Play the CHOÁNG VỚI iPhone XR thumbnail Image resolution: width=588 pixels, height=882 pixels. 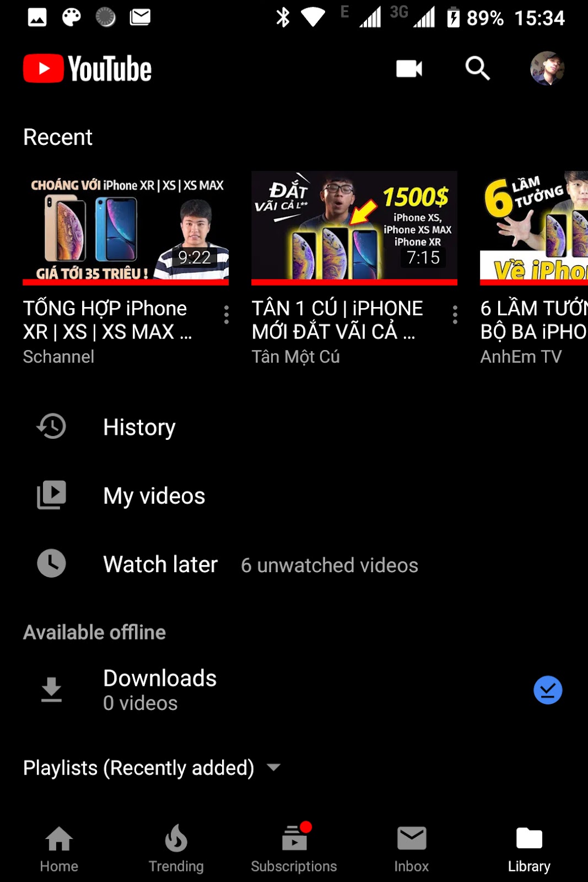coord(126,228)
